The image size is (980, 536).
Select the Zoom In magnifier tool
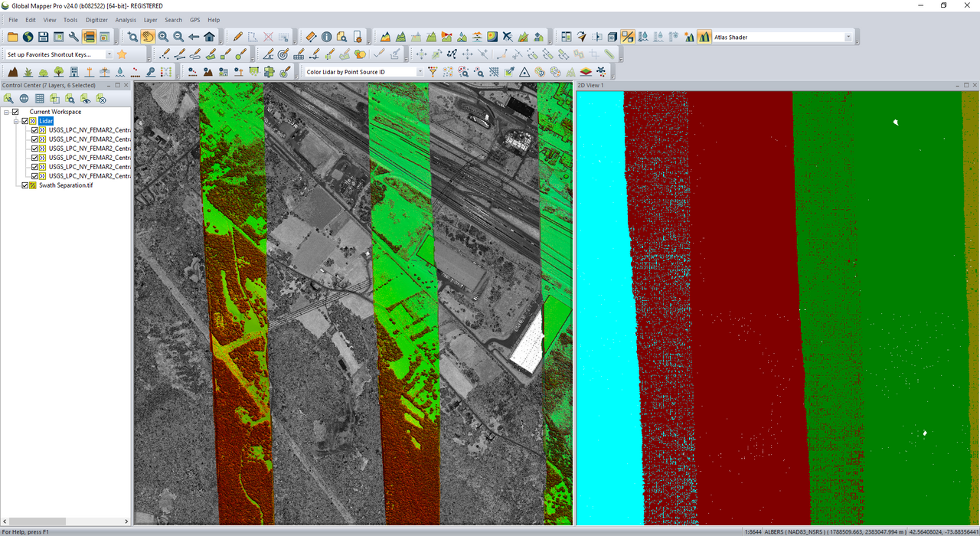tap(163, 37)
